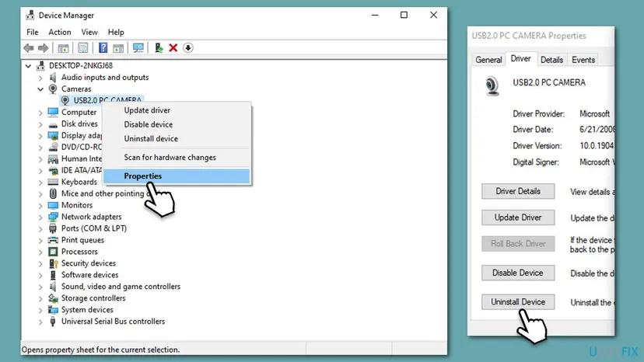644x362 pixels.
Task: Click the Show/Hide Console Tree toolbar icon
Action: (63, 48)
